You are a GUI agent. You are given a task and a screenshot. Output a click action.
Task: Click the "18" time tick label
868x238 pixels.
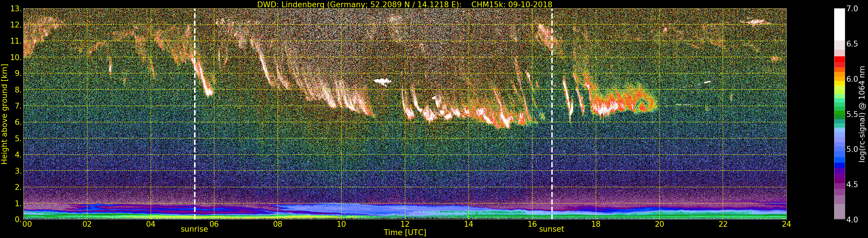click(596, 224)
